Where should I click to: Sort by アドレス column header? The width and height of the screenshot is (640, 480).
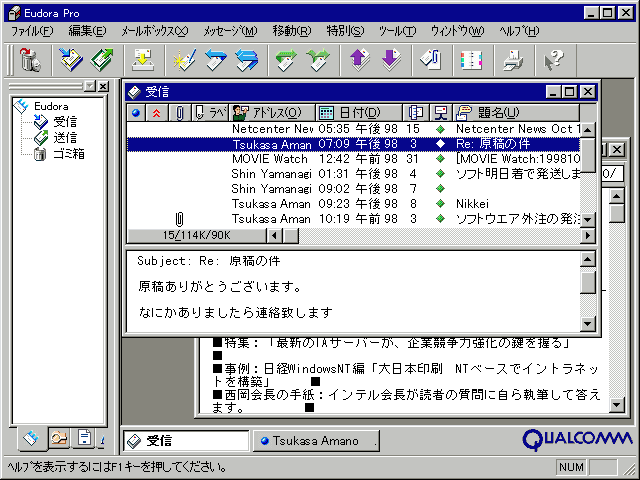tap(272, 113)
